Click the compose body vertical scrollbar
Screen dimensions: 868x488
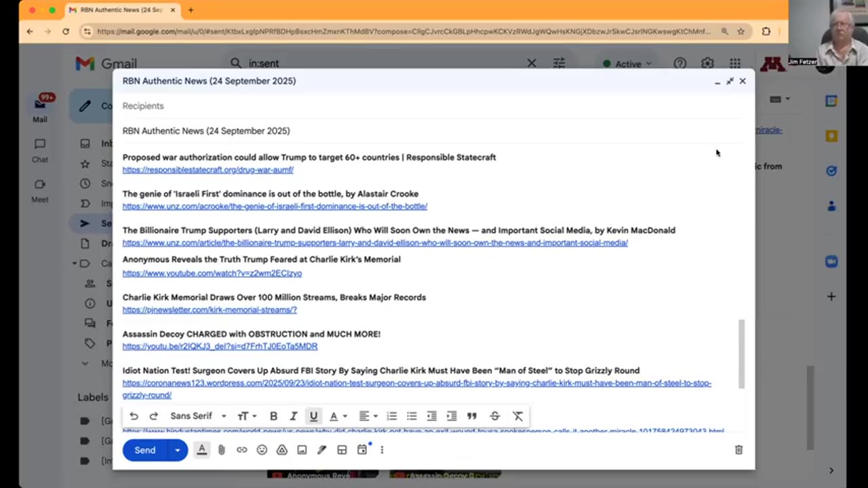pos(742,354)
